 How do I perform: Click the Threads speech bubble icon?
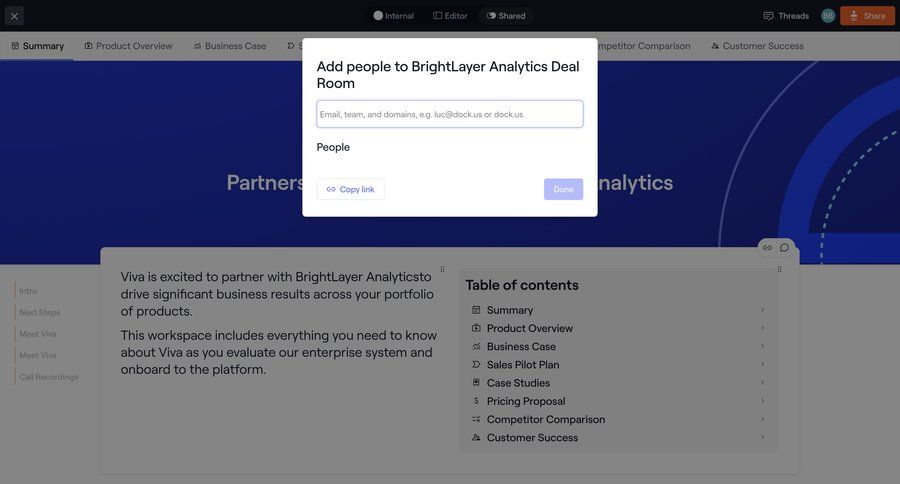point(768,16)
